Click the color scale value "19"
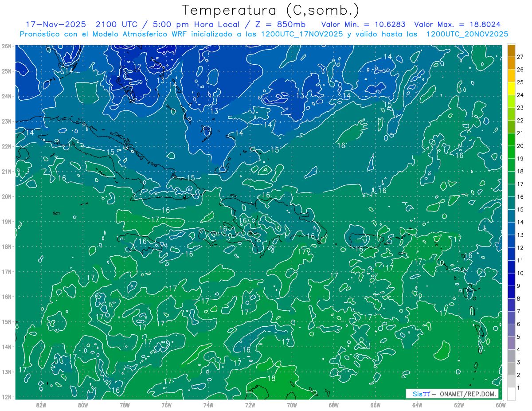The image size is (532, 411). [520, 159]
